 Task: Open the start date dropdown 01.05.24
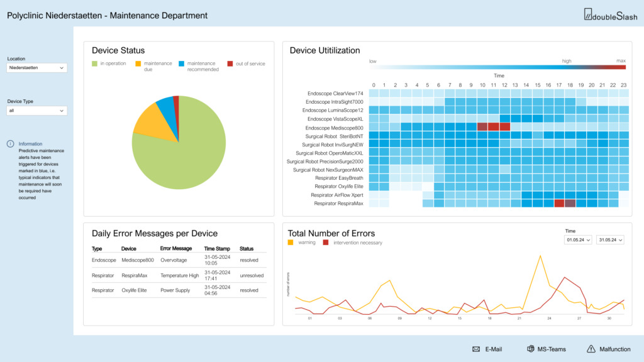pos(578,239)
